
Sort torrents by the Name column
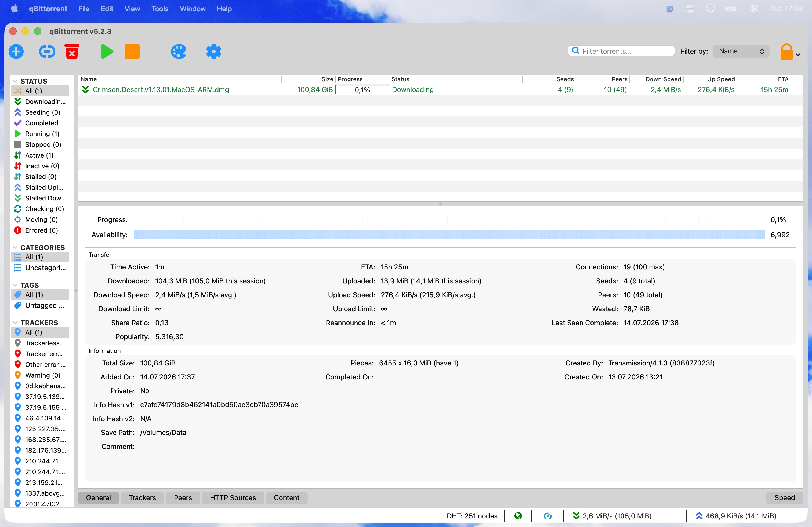[x=180, y=79]
